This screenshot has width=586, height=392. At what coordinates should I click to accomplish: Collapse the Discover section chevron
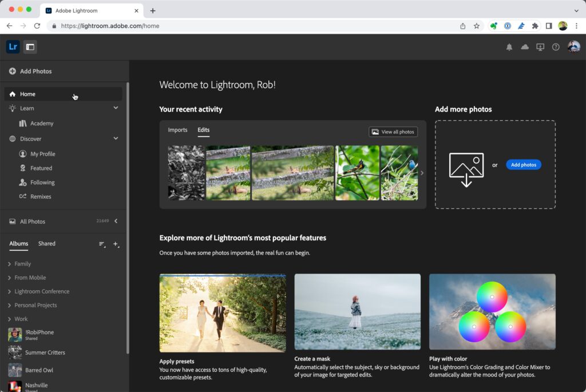(x=116, y=138)
